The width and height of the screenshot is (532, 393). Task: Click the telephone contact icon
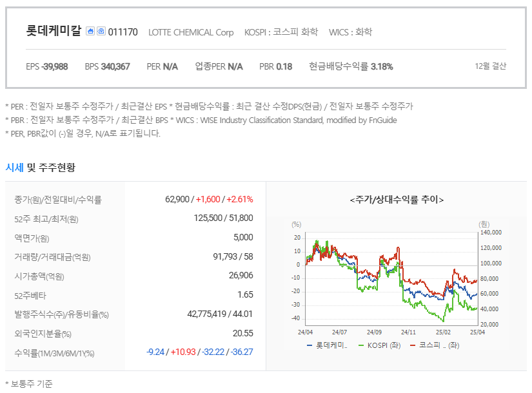[101, 31]
